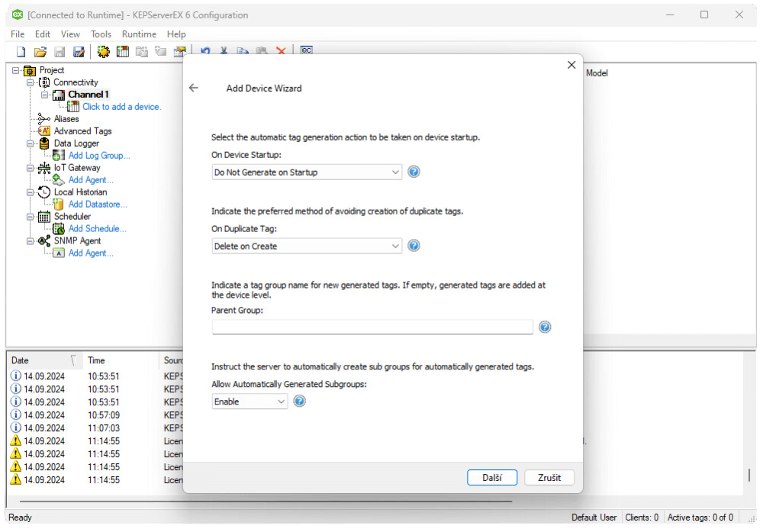Click the Parent Group input field
Screen dimensions: 763x532
point(372,327)
